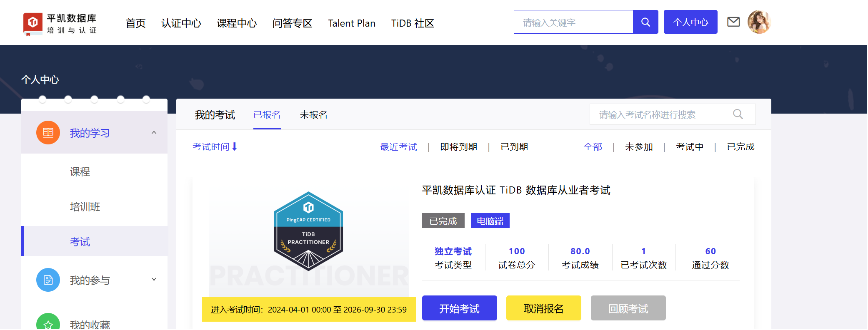The width and height of the screenshot is (868, 330).
Task: Switch to the 已报名 tab
Action: point(267,115)
